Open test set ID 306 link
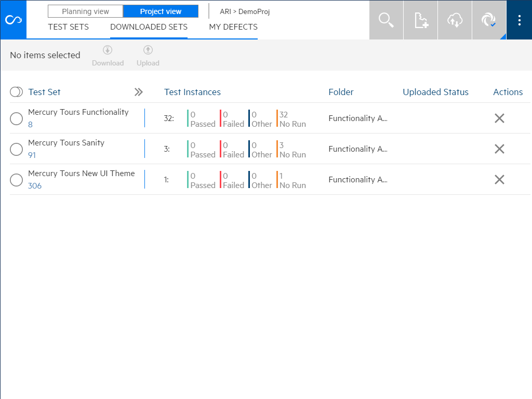The height and width of the screenshot is (399, 532). (x=35, y=186)
